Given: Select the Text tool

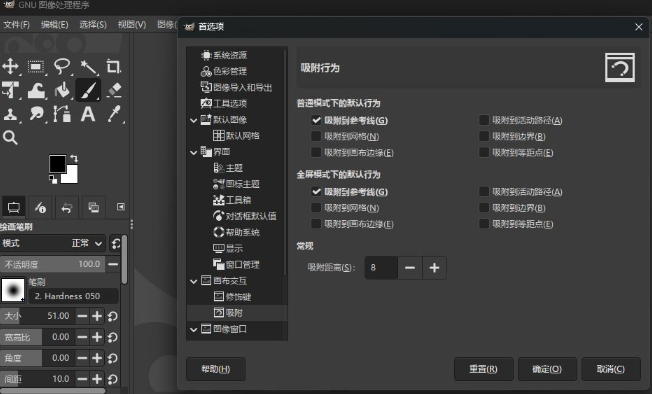Looking at the screenshot, I should [x=88, y=114].
